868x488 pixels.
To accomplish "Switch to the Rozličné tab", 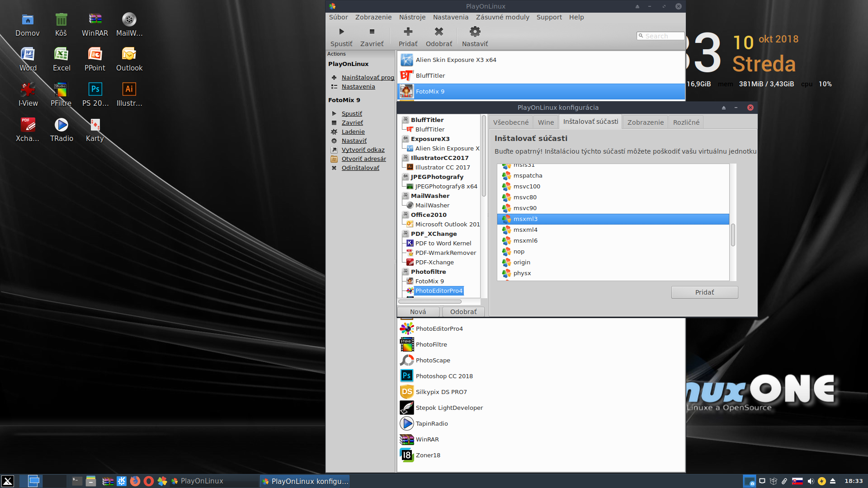I will [686, 122].
